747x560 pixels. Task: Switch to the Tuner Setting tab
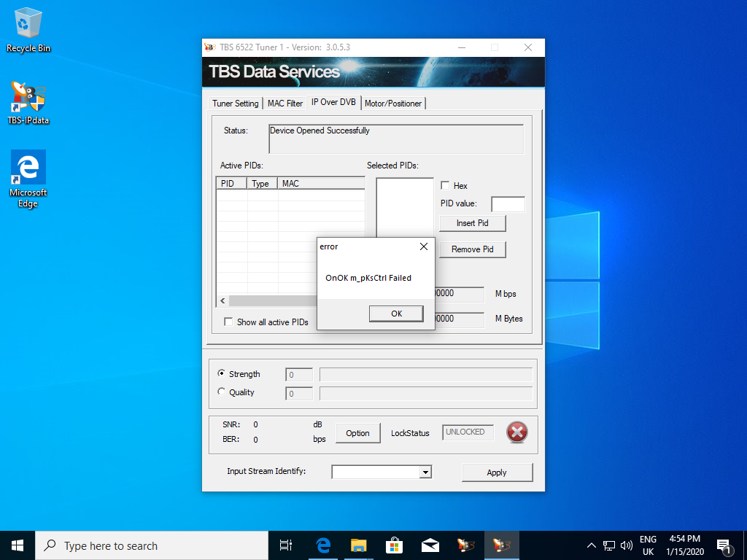pos(236,104)
